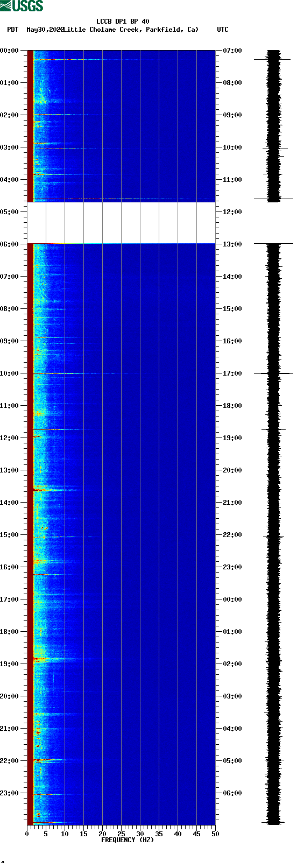The width and height of the screenshot is (297, 868).
Task: Click the 12:00 label on the PDT axis
Action: pyautogui.click(x=10, y=438)
